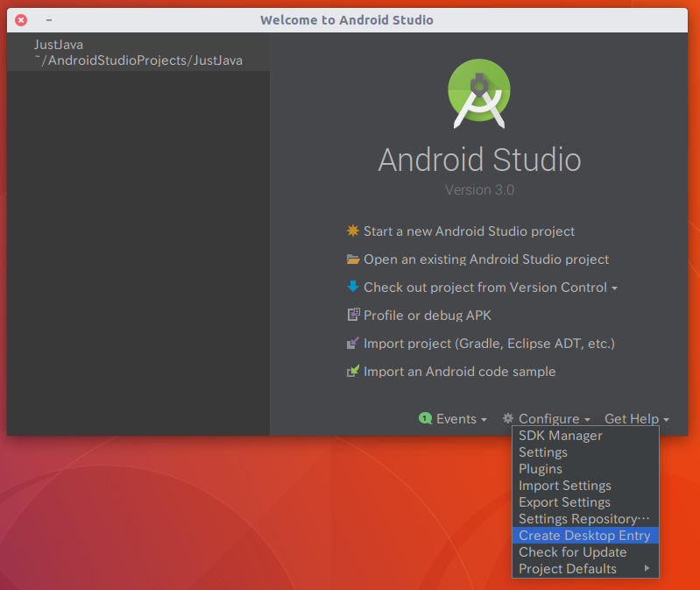Expand the Project Defaults submenu arrow

point(647,568)
